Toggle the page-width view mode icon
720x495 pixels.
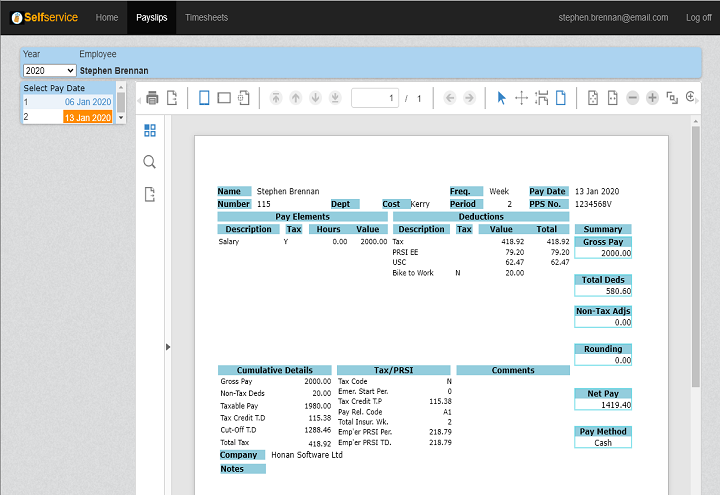(224, 98)
